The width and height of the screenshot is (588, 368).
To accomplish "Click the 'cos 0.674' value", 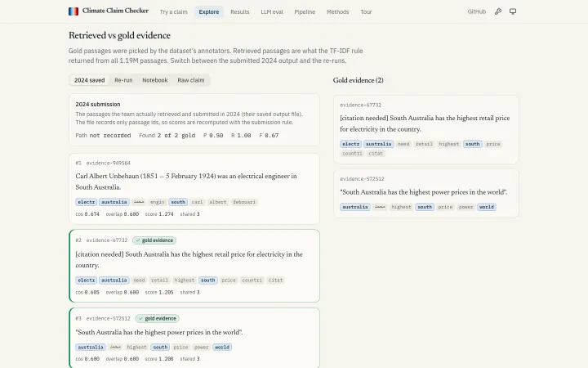I will pyautogui.click(x=87, y=214).
